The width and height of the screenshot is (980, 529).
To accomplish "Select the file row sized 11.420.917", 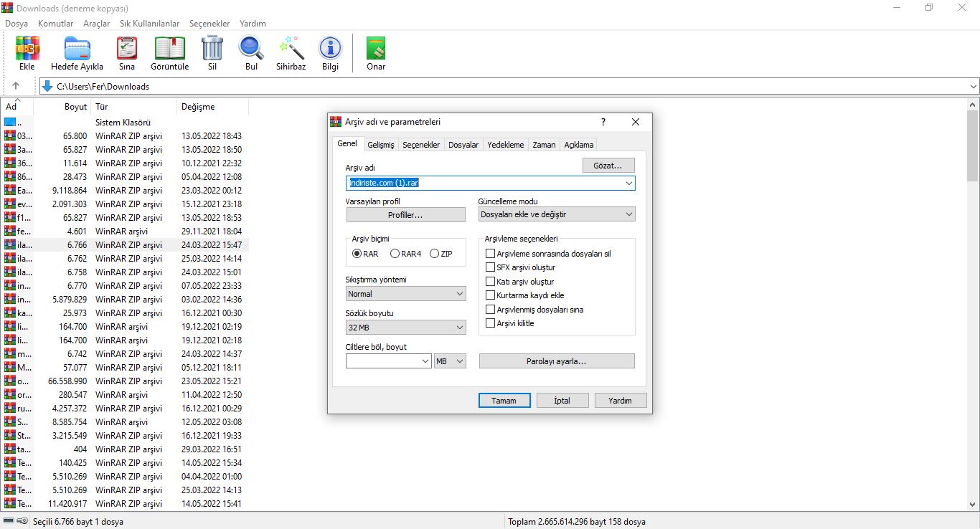I will click(124, 504).
